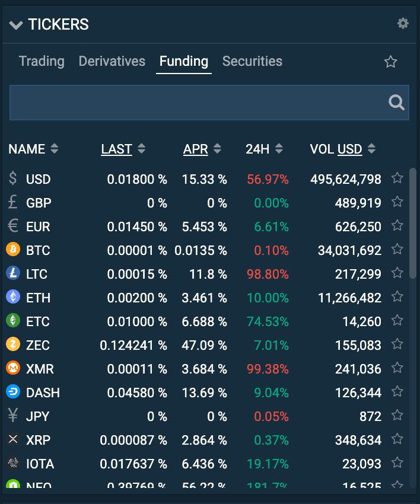The height and width of the screenshot is (504, 420).
Task: Click the DASH coin icon
Action: (13, 392)
